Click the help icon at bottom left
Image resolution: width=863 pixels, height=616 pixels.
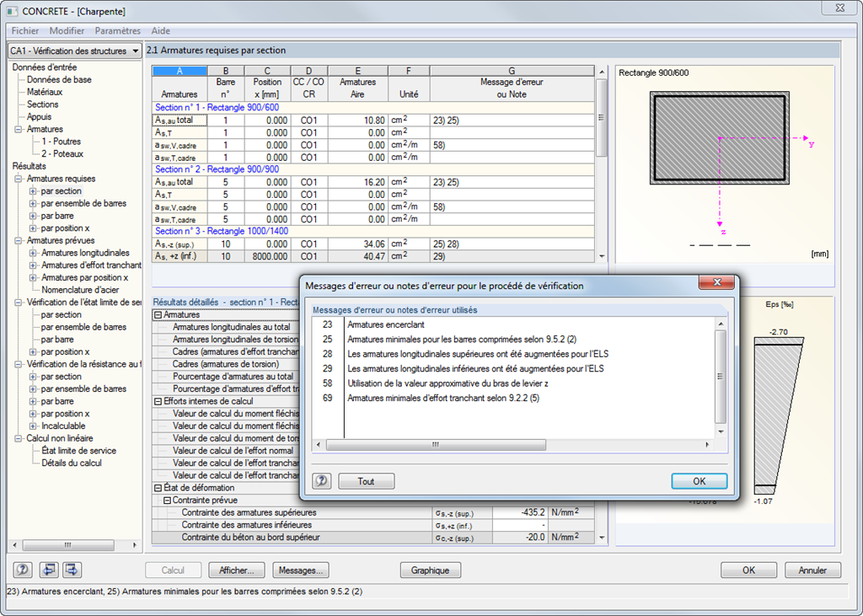point(23,570)
